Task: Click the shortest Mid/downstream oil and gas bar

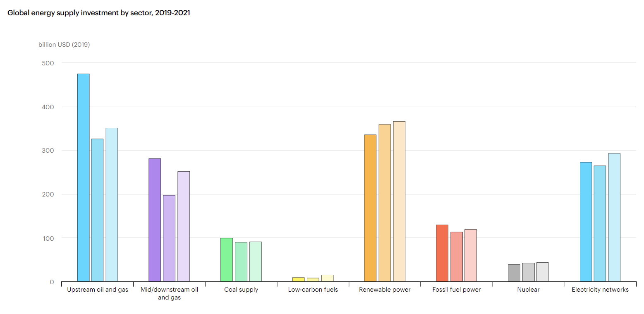Action: pos(169,238)
